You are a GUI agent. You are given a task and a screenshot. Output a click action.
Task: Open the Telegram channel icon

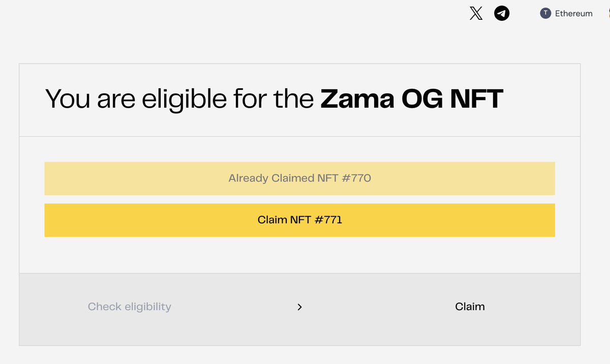pos(502,14)
